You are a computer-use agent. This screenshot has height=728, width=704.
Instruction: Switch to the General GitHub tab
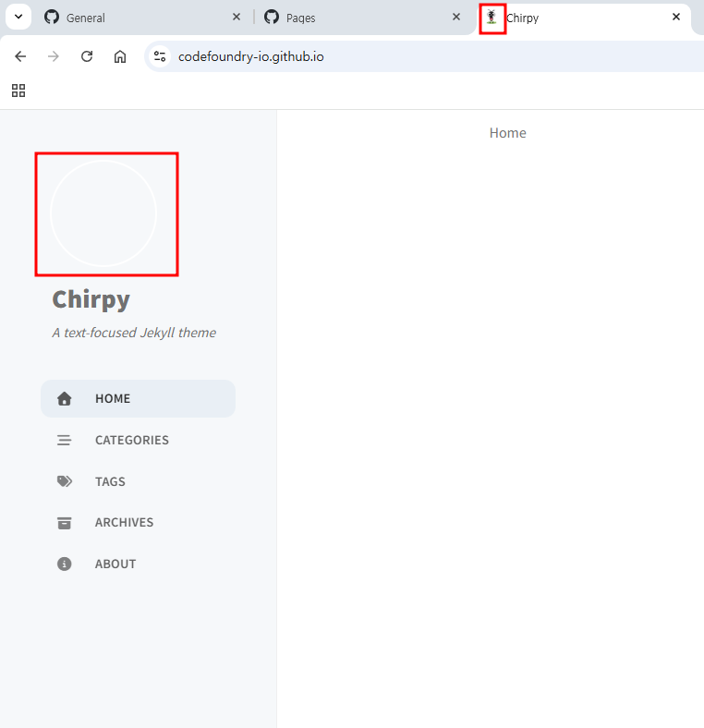142,18
